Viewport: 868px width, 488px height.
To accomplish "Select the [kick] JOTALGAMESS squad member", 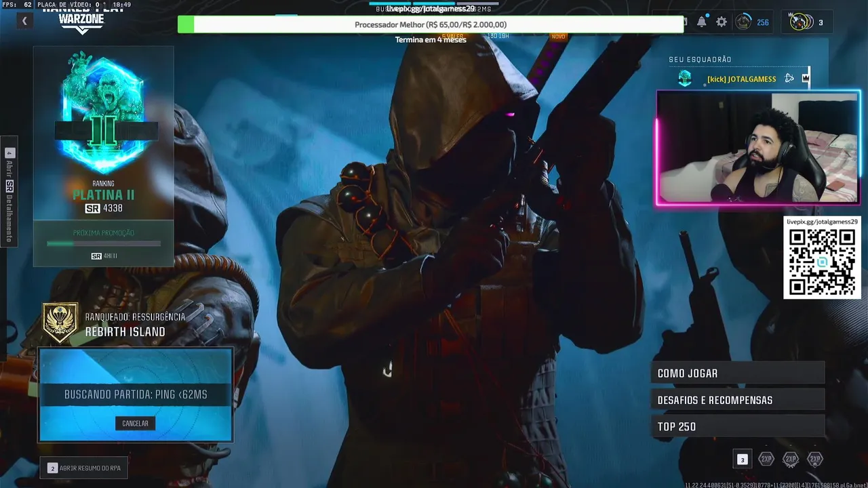I will (x=741, y=79).
